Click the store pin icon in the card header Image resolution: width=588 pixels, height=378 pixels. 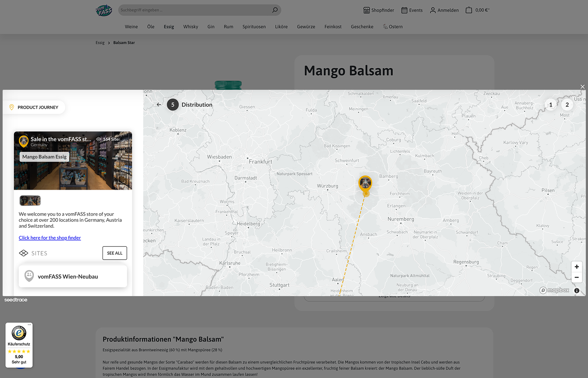24,141
